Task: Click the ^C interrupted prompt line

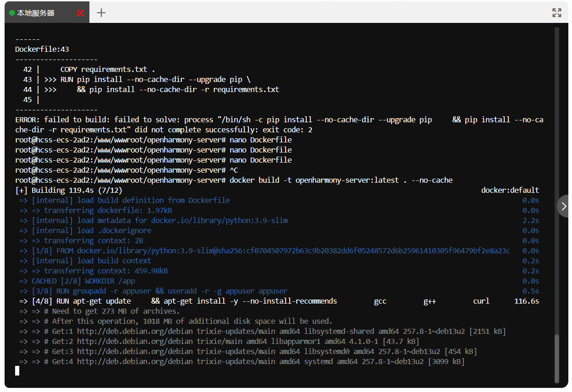Action: click(x=126, y=170)
